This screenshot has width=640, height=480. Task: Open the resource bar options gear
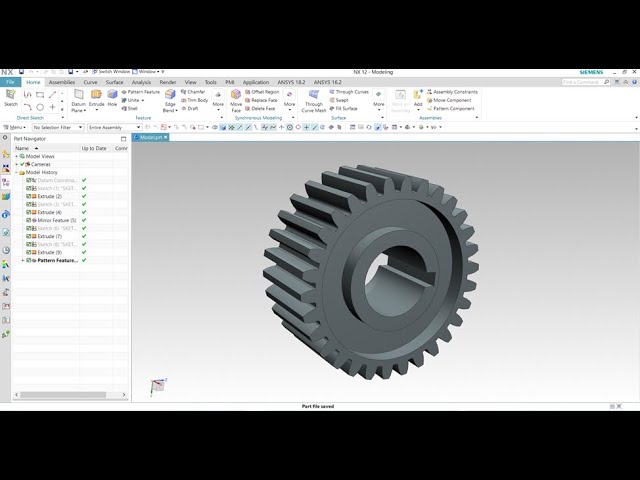5,138
